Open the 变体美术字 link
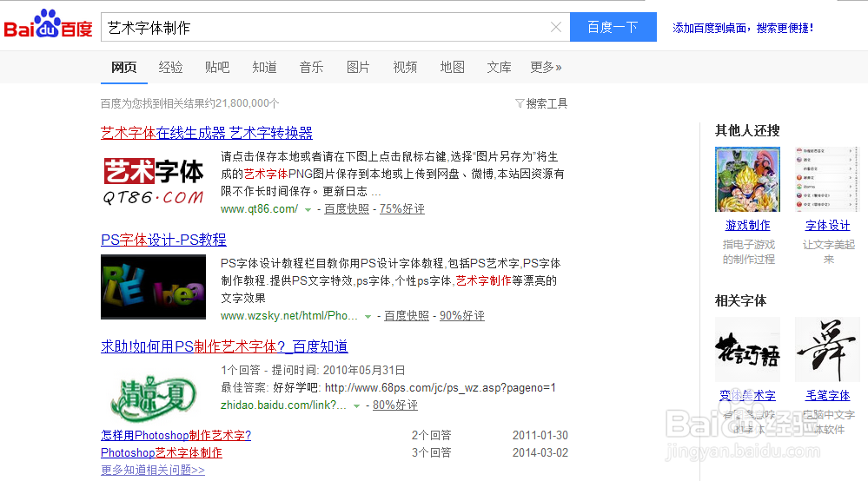Image resolution: width=868 pixels, height=481 pixels. pos(747,396)
